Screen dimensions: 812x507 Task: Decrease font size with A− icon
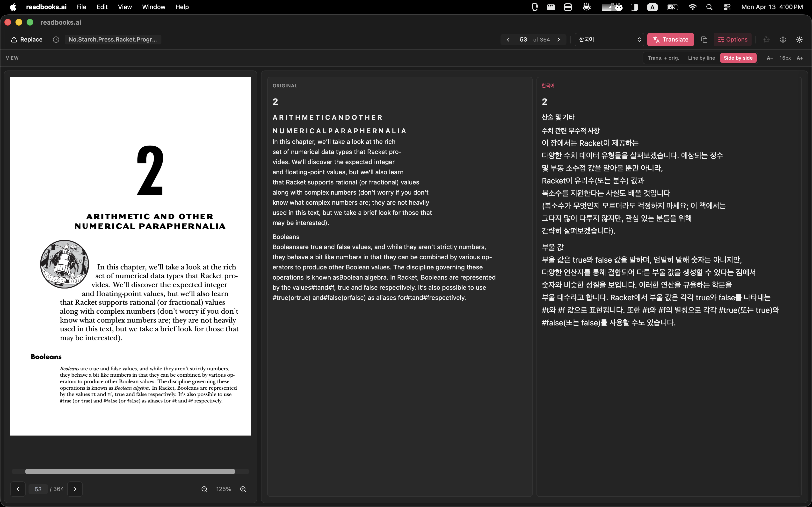769,58
